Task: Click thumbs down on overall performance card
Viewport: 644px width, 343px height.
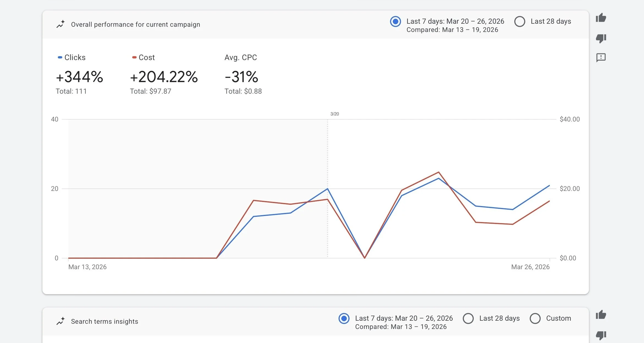Action: tap(602, 39)
